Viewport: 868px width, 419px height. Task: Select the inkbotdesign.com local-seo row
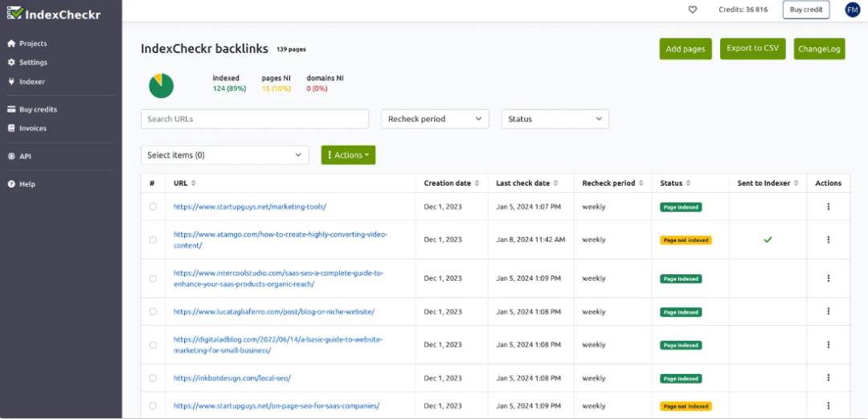153,378
